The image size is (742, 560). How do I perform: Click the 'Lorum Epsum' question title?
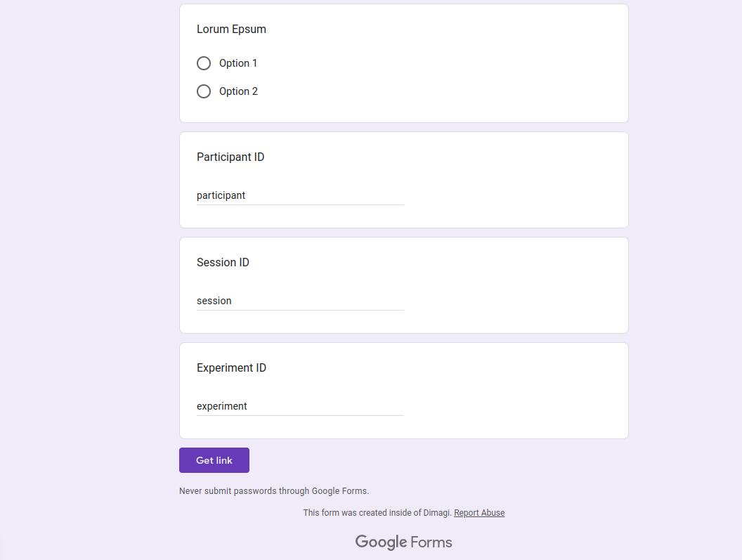pyautogui.click(x=231, y=30)
